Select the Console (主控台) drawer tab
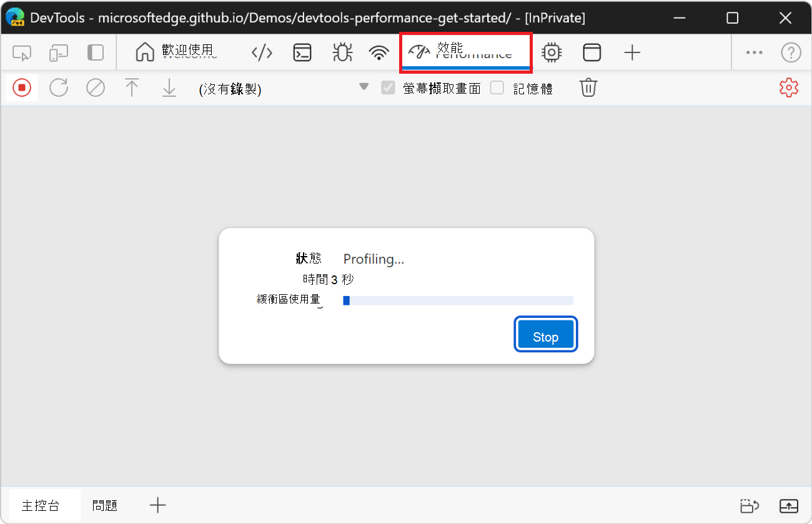Image resolution: width=812 pixels, height=524 pixels. [x=40, y=505]
